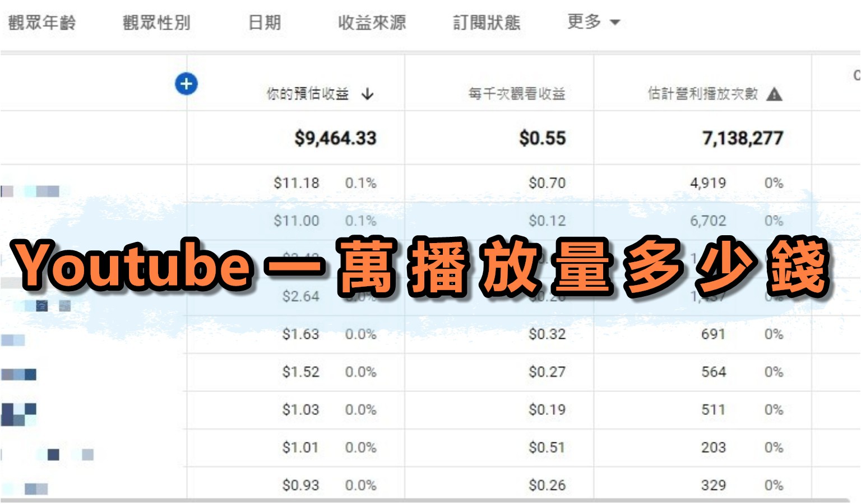This screenshot has width=861, height=504.
Task: Switch to the 觀眾性別 tab
Action: click(x=156, y=22)
